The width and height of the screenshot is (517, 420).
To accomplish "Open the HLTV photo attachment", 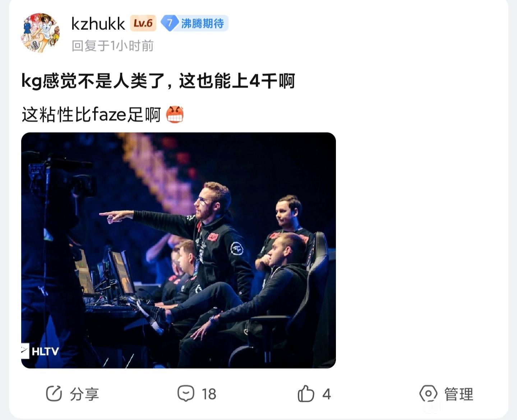I will 179,250.
